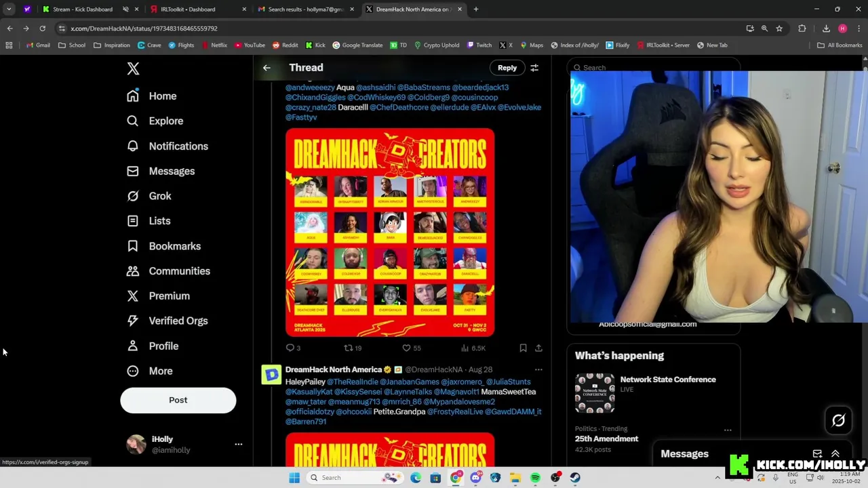Open School bookmarks folder
The image size is (868, 488).
click(x=72, y=45)
